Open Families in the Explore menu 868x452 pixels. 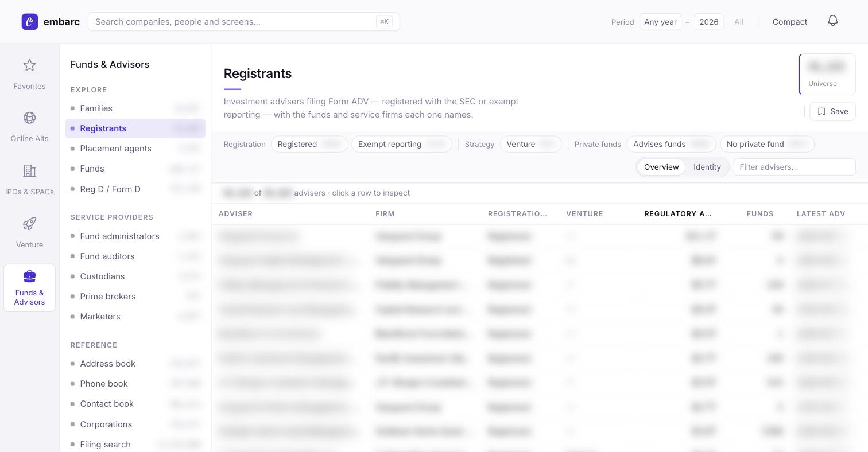[x=135, y=108]
